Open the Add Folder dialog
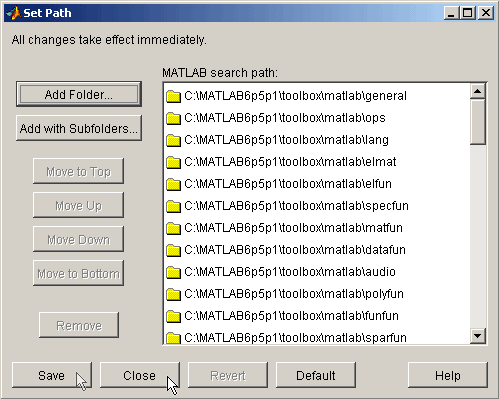The width and height of the screenshot is (499, 399). click(x=79, y=94)
